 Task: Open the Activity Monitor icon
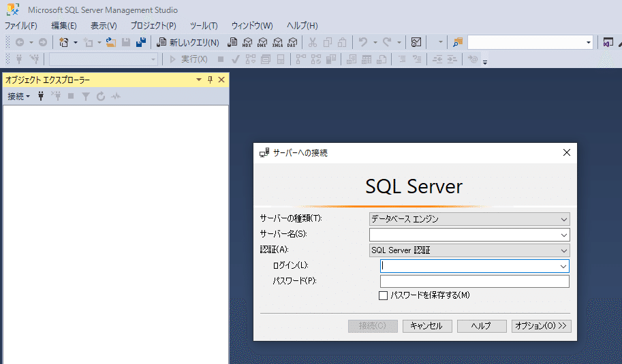(x=416, y=42)
